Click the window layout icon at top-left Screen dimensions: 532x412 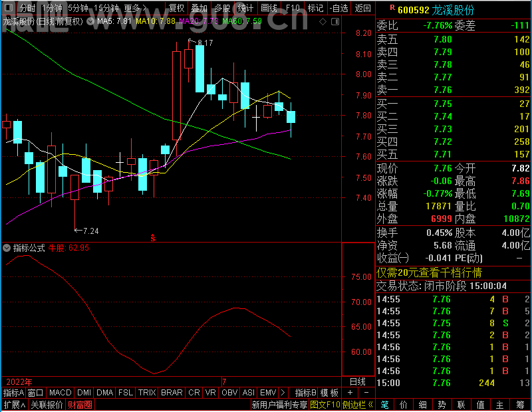click(8, 7)
